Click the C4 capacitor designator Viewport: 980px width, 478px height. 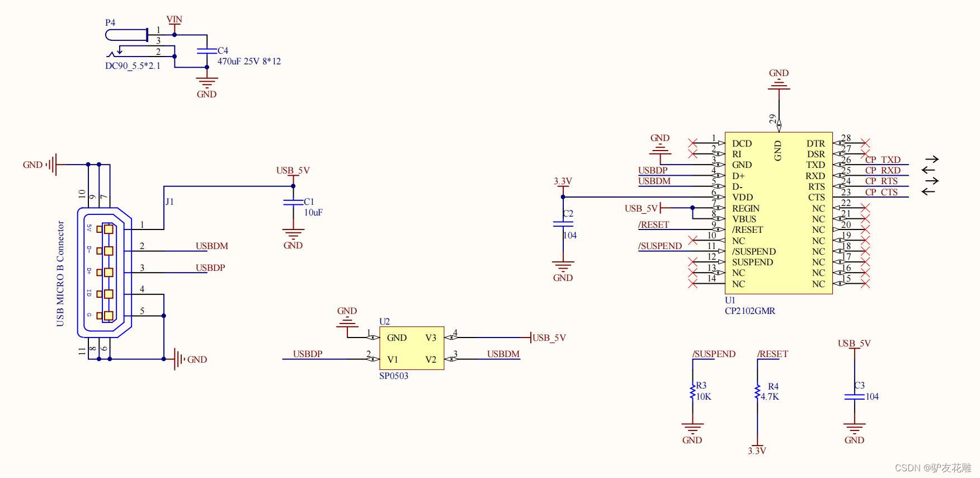click(x=223, y=50)
